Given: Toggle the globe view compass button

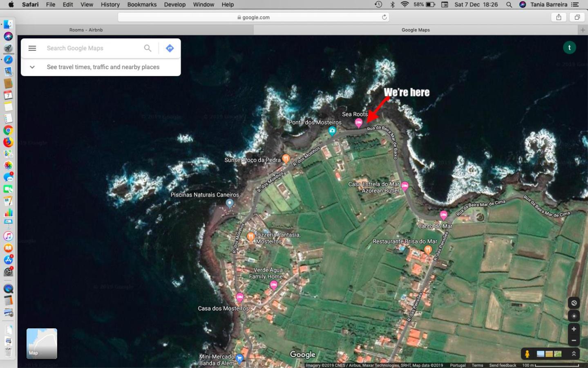Looking at the screenshot, I should (574, 303).
